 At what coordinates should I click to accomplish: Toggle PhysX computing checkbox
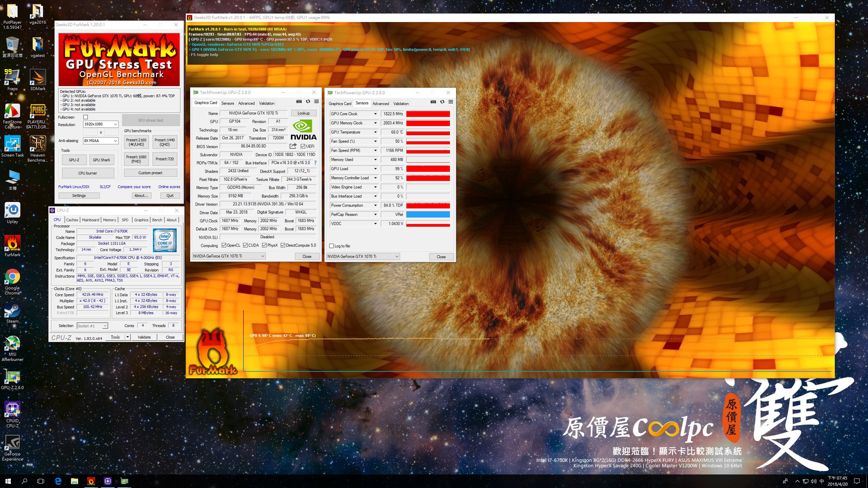point(264,245)
